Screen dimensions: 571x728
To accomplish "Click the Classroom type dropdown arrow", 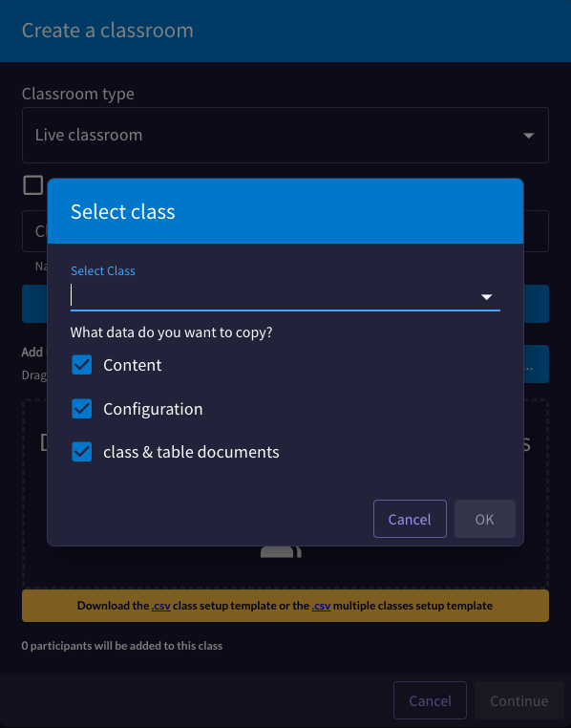I will [x=528, y=136].
